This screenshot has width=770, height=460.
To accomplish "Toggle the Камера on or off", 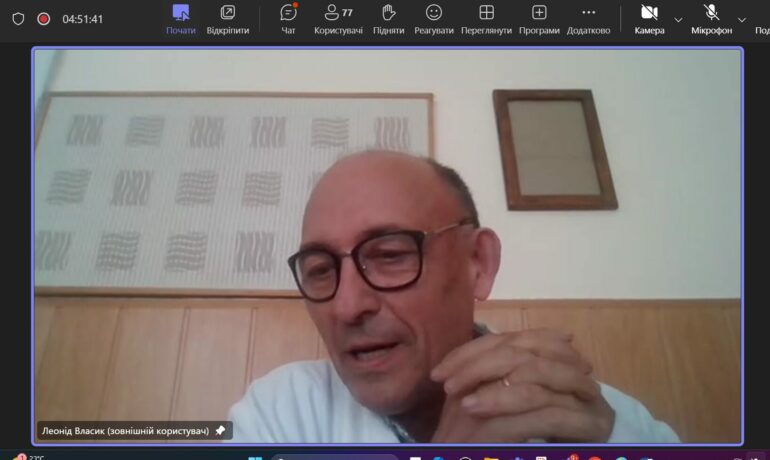I will click(649, 18).
